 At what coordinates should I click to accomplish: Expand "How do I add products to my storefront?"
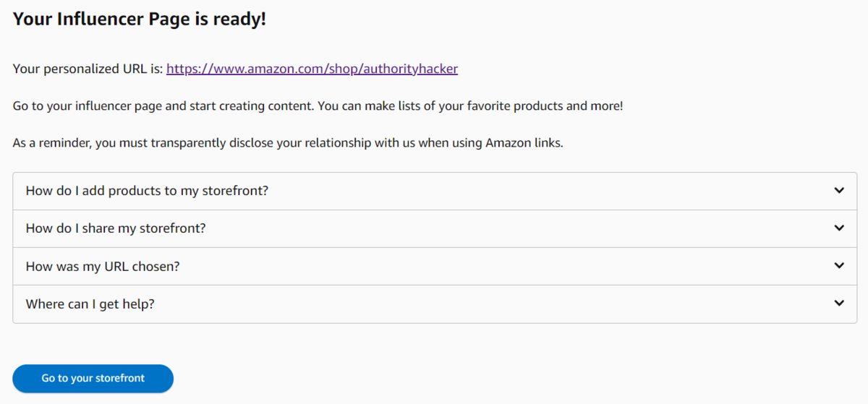pos(148,191)
